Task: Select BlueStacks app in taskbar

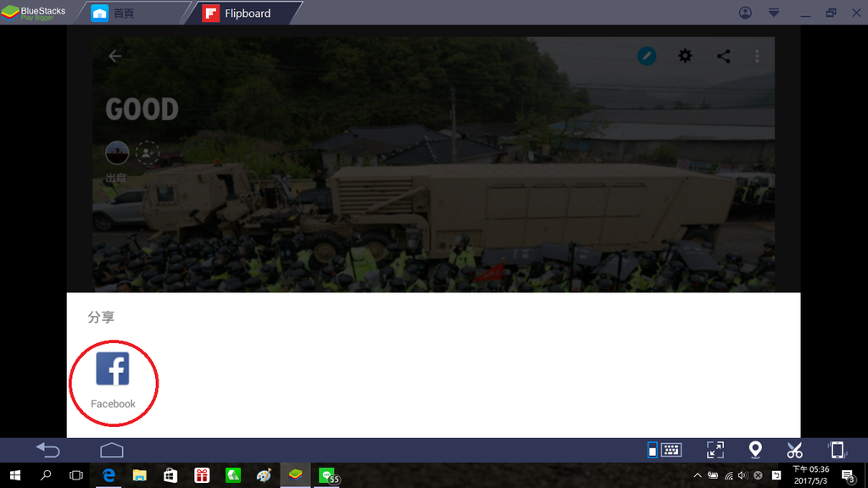Action: 295,475
